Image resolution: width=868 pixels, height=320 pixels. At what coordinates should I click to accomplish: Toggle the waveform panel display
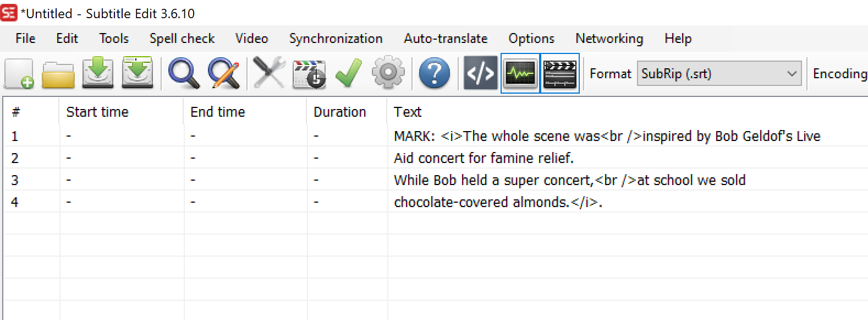(x=519, y=73)
